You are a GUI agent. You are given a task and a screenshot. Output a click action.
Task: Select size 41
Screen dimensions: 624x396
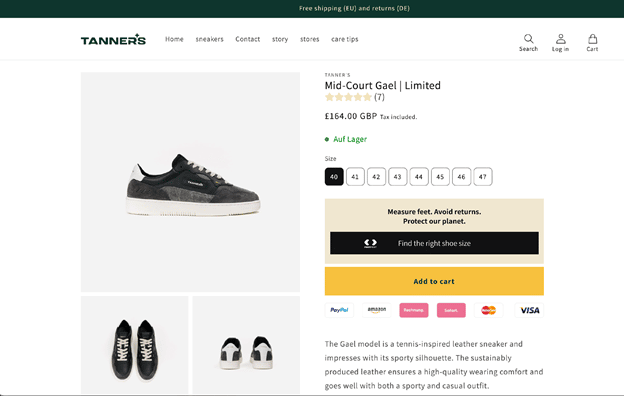click(x=355, y=177)
